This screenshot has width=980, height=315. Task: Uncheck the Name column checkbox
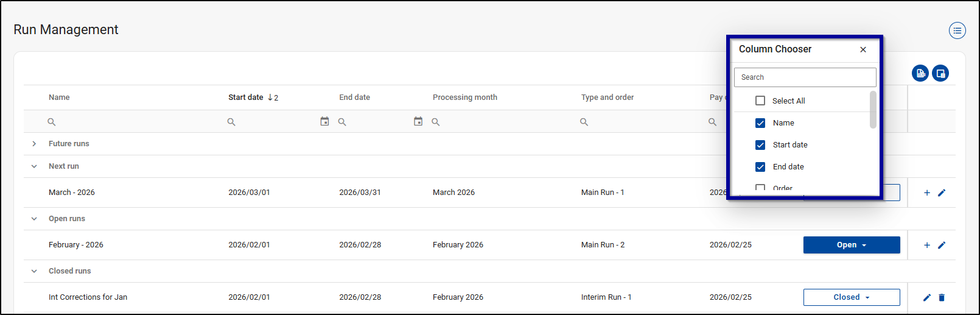pyautogui.click(x=760, y=123)
